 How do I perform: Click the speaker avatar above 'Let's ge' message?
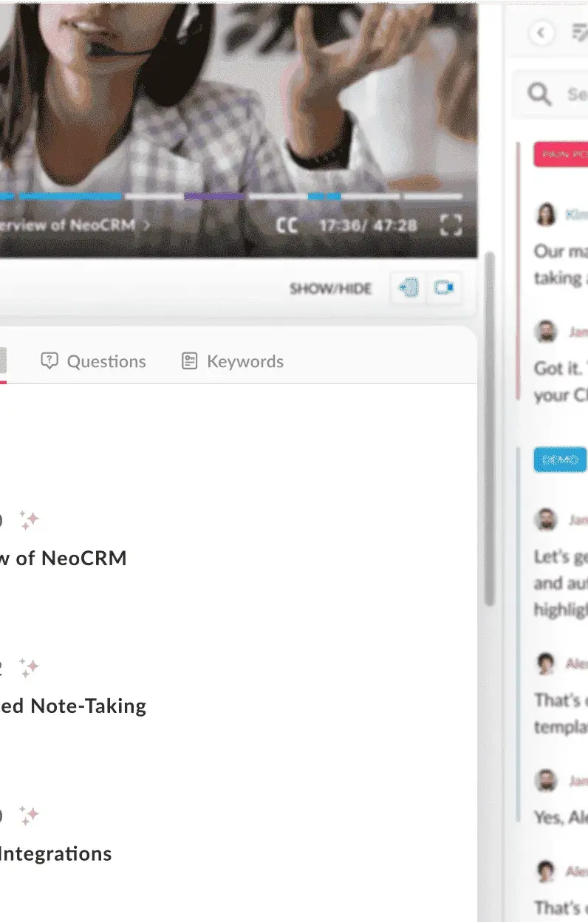coord(545,519)
